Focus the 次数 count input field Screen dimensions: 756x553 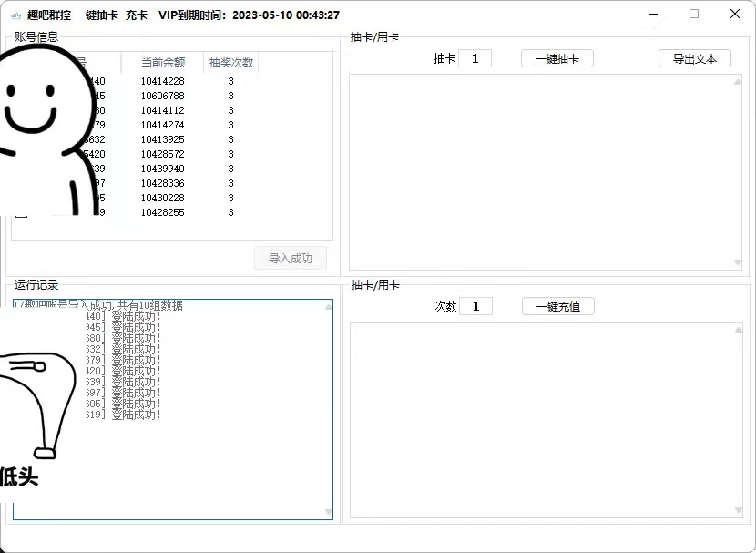(475, 306)
